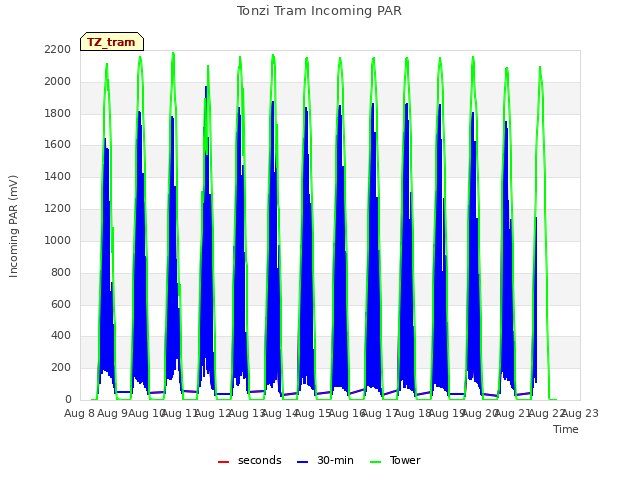This screenshot has height=480, width=640.
Task: Toggle the 30-min legend entry
Action: click(x=325, y=460)
